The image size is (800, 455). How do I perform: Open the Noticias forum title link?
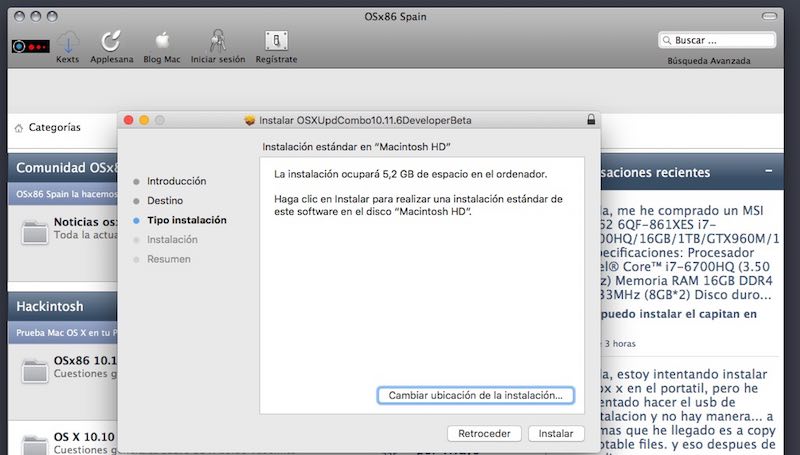pos(85,222)
